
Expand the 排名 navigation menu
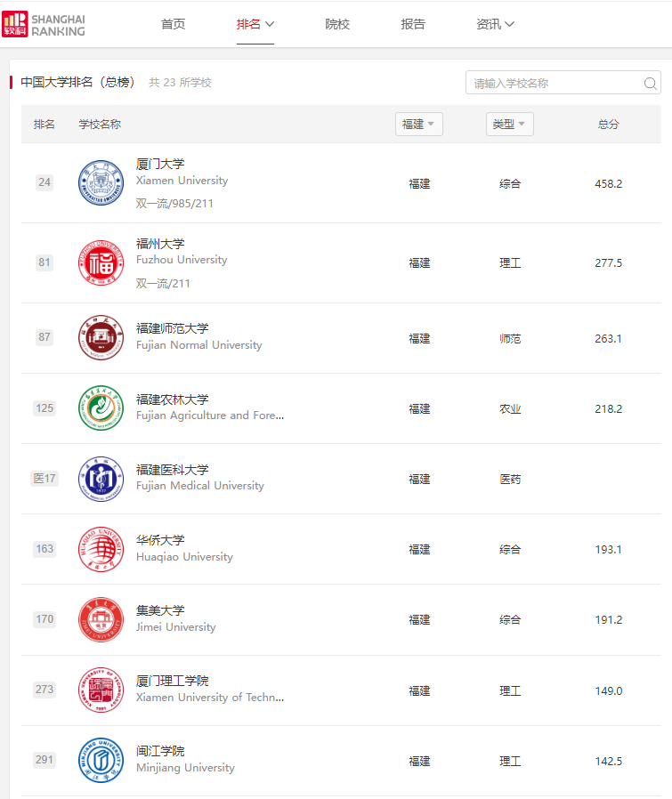tap(255, 24)
